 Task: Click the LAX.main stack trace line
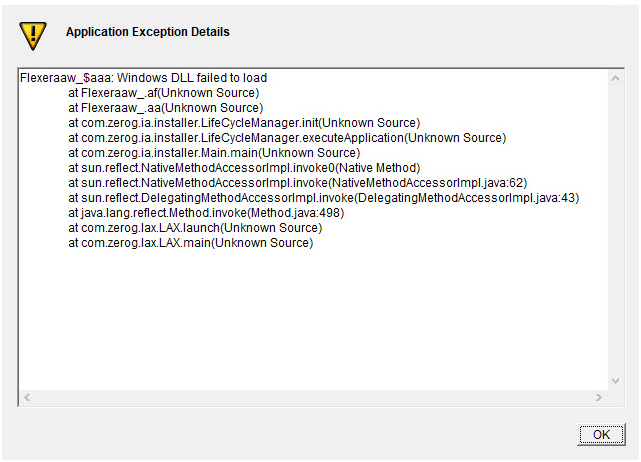click(191, 243)
